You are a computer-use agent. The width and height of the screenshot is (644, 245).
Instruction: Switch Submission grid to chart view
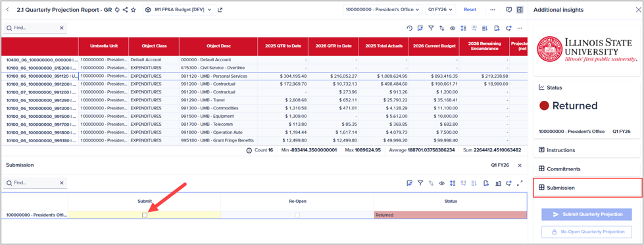[498, 183]
